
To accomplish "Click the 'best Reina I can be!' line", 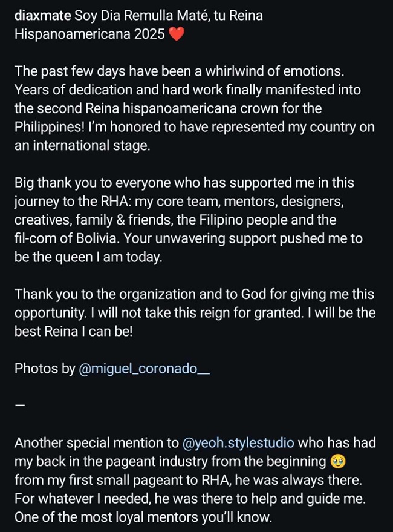I will pyautogui.click(x=73, y=332).
